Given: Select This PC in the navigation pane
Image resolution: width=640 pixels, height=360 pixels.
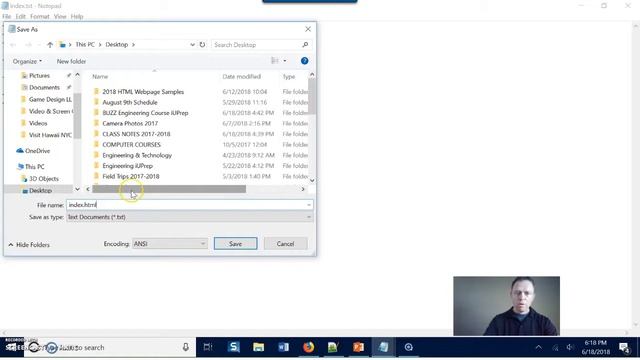Looking at the screenshot, I should coord(31,167).
